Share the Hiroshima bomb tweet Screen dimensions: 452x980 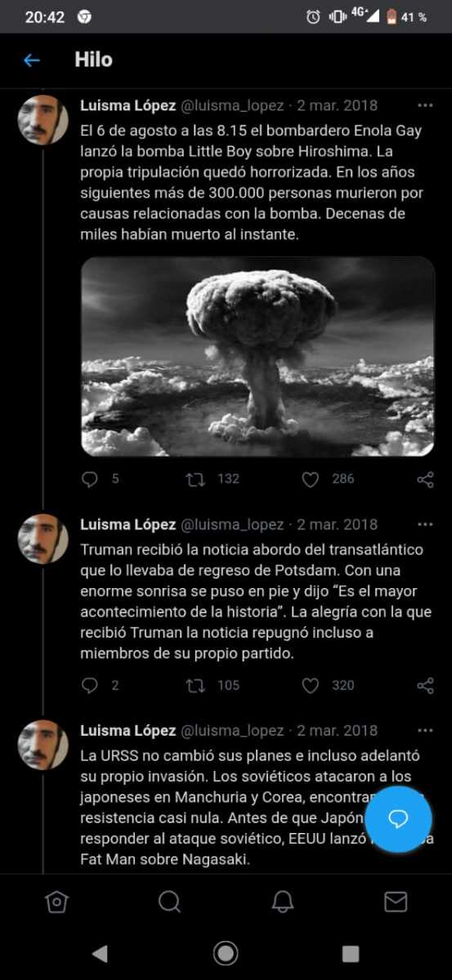425,479
